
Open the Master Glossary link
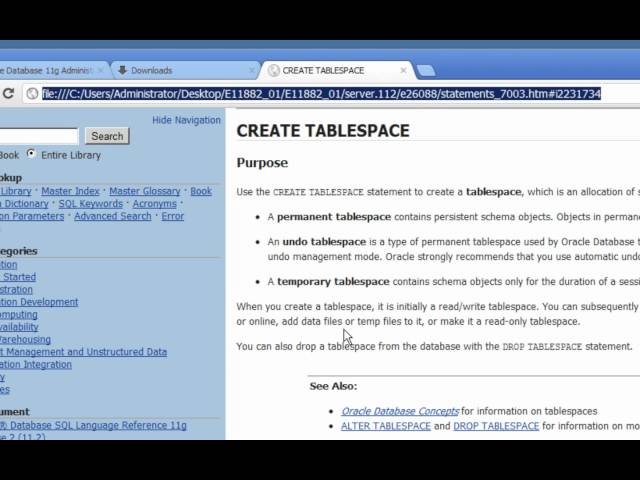(144, 191)
